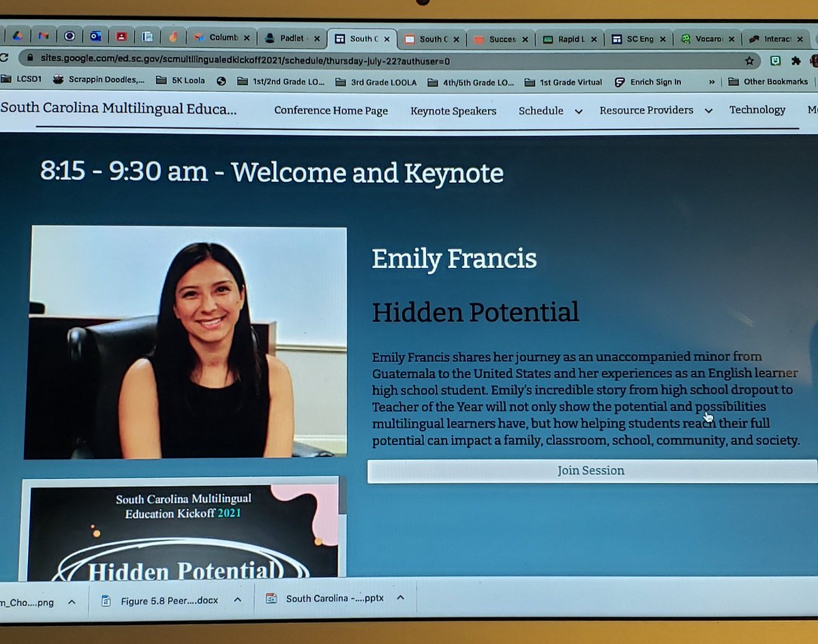Select Keynote Speakers in the site navigation
The image size is (818, 644).
tap(453, 110)
